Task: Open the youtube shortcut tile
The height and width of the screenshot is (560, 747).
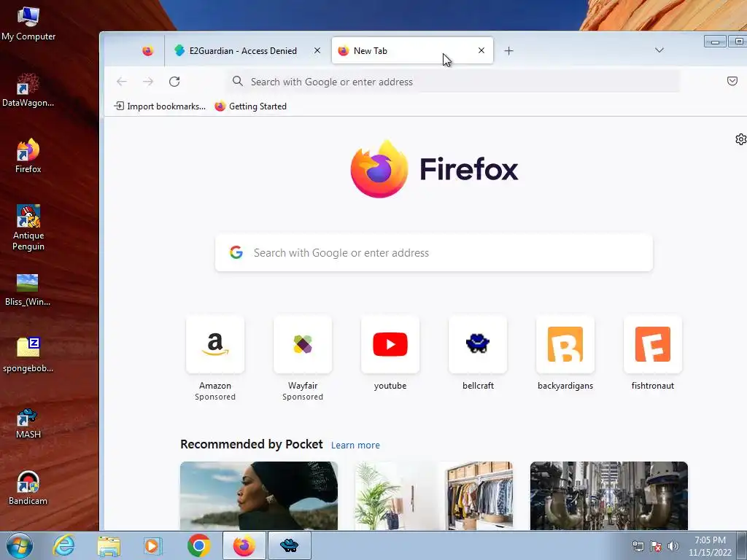Action: pos(390,354)
